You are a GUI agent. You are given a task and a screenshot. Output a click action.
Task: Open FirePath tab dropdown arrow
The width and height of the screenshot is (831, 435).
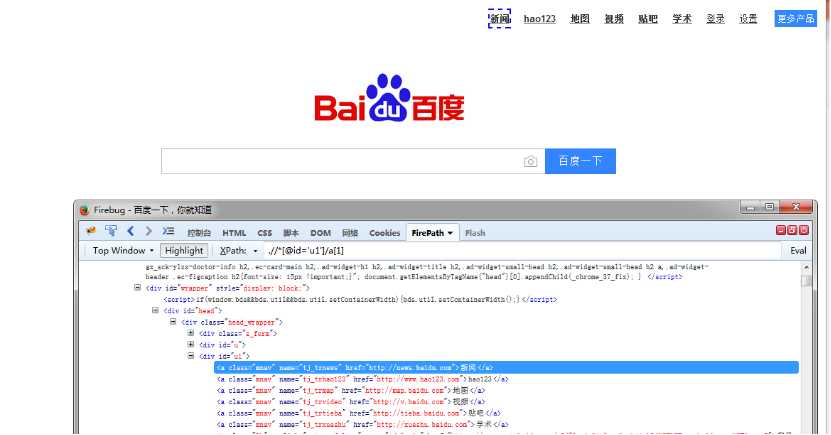450,233
